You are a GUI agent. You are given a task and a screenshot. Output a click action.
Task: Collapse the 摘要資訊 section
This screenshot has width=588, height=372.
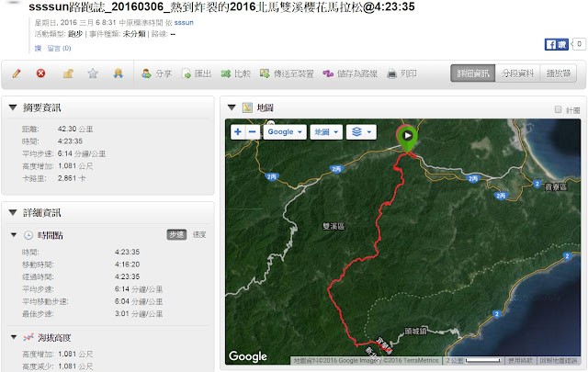point(13,107)
